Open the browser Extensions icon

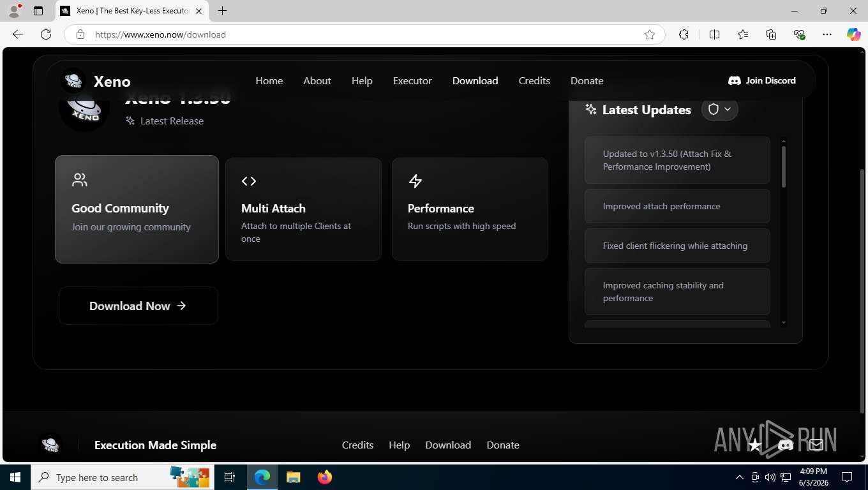pyautogui.click(x=684, y=34)
